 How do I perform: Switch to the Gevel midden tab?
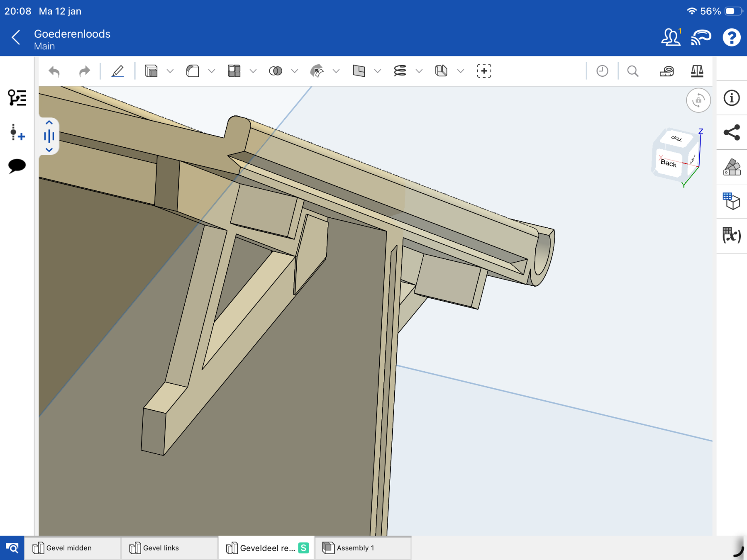(x=69, y=548)
